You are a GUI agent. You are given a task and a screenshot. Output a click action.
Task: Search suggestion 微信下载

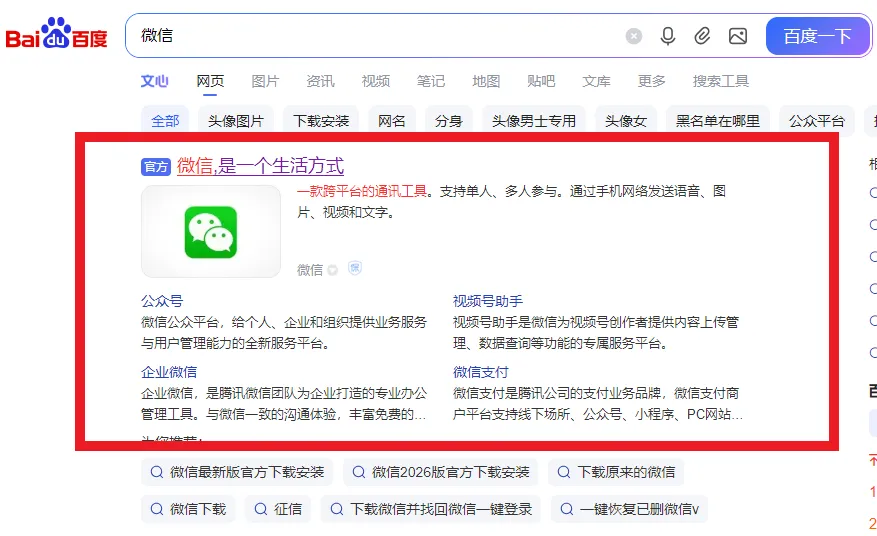[x=188, y=509]
